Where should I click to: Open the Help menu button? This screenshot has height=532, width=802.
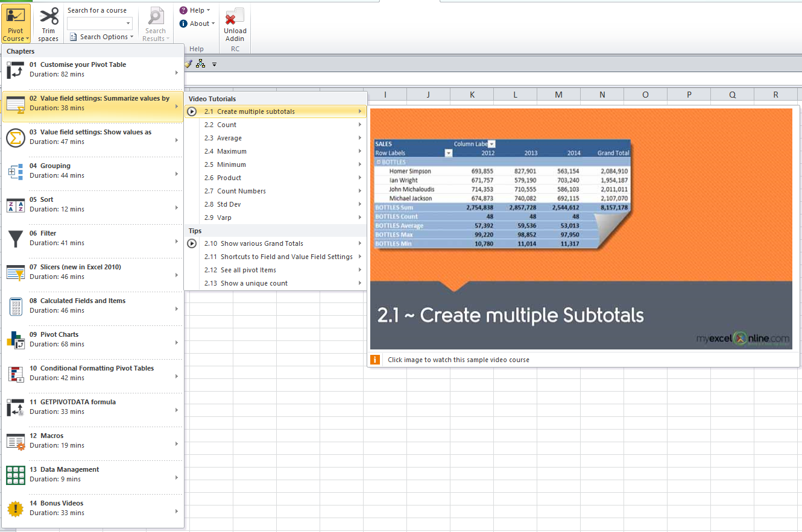tap(195, 10)
